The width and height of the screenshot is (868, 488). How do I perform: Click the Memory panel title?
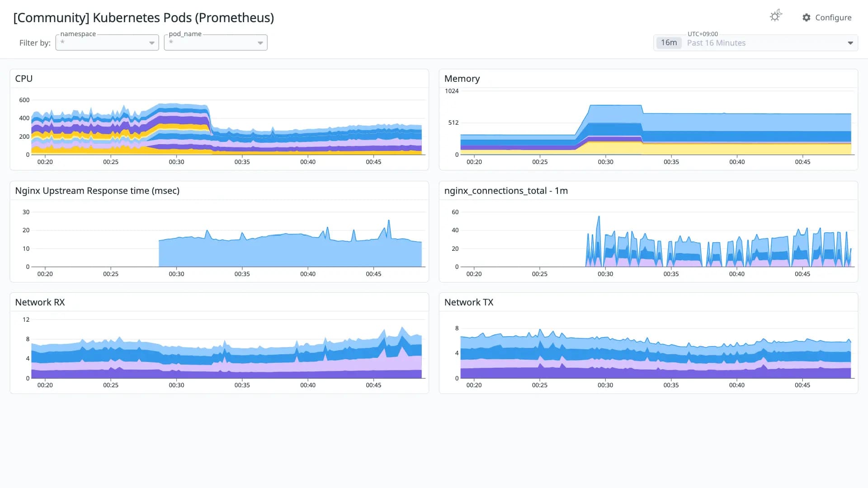462,79
